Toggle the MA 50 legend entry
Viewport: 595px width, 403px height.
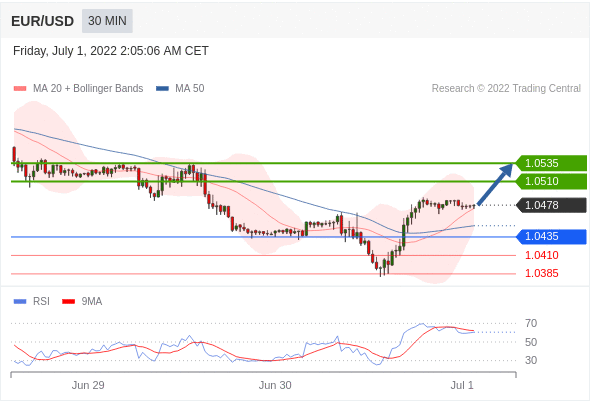[x=180, y=88]
